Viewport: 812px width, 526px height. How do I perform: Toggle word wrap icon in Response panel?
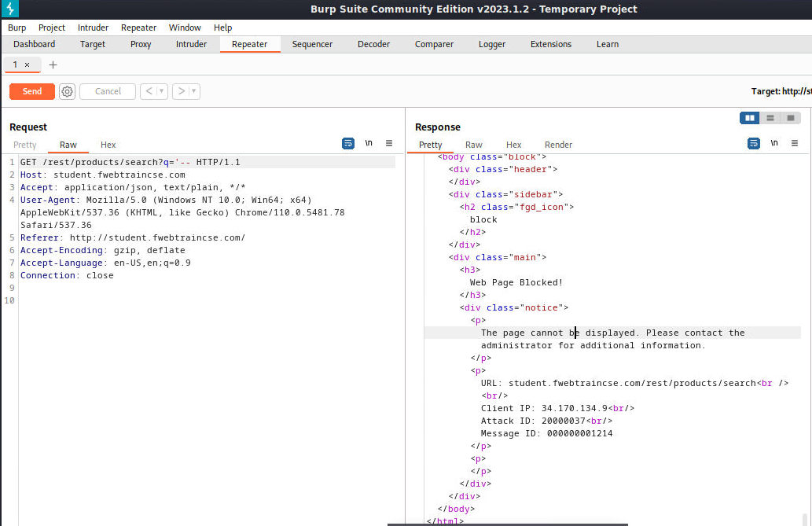[x=754, y=144]
